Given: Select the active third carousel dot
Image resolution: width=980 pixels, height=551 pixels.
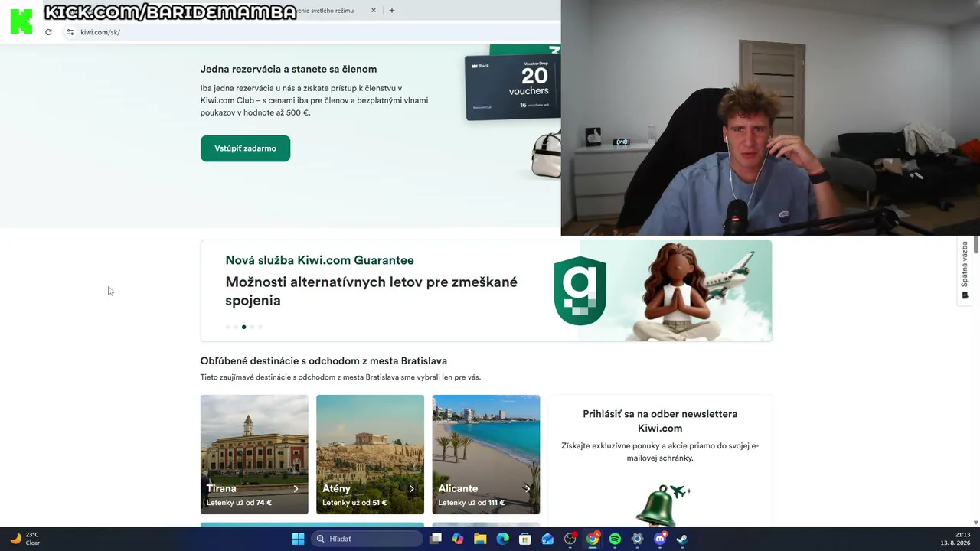Looking at the screenshot, I should 243,327.
